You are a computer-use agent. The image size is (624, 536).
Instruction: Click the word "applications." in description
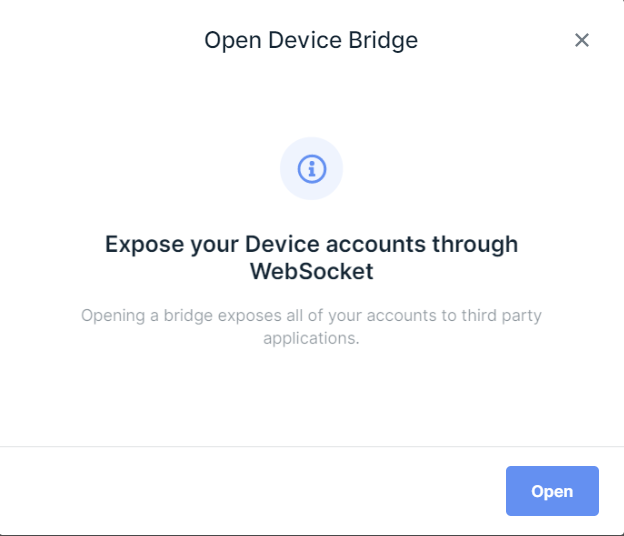pos(311,338)
